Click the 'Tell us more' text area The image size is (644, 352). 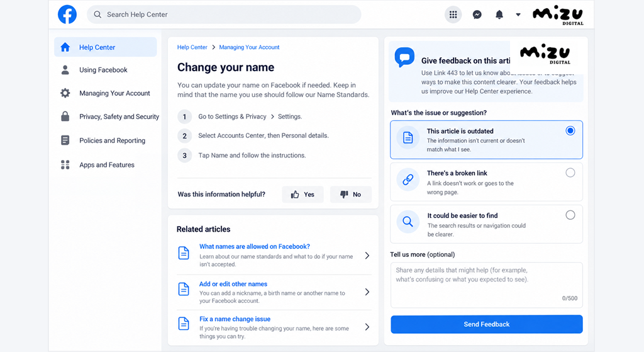(487, 285)
